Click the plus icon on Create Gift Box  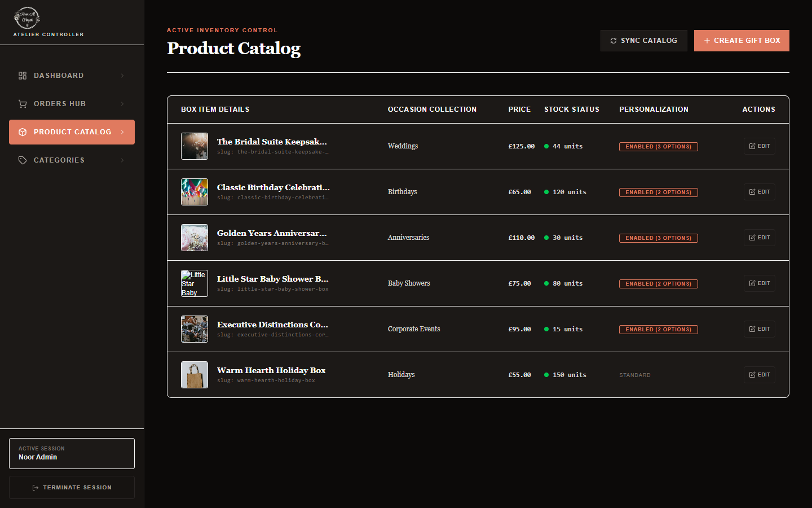[x=707, y=41]
